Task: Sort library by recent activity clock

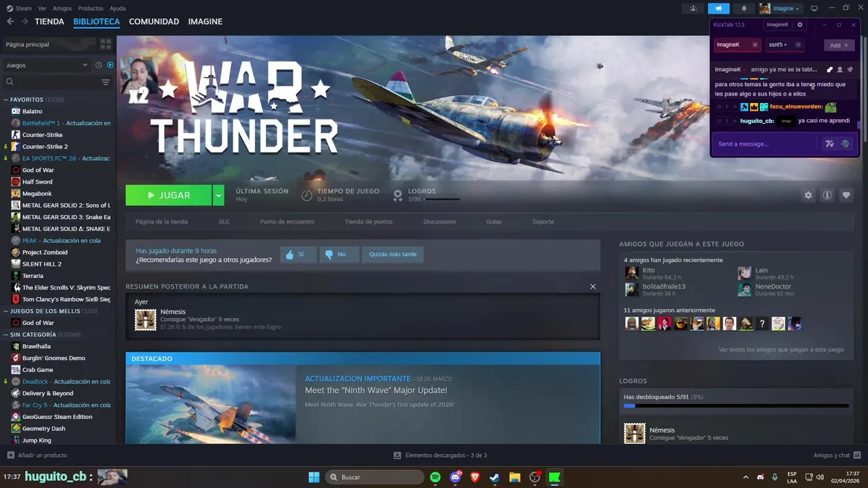Action: (x=99, y=65)
